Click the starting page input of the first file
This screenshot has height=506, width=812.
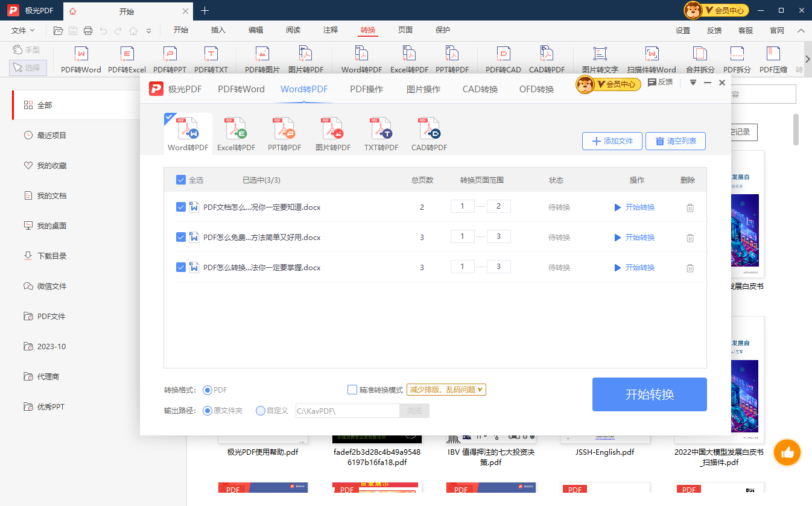[x=462, y=206]
